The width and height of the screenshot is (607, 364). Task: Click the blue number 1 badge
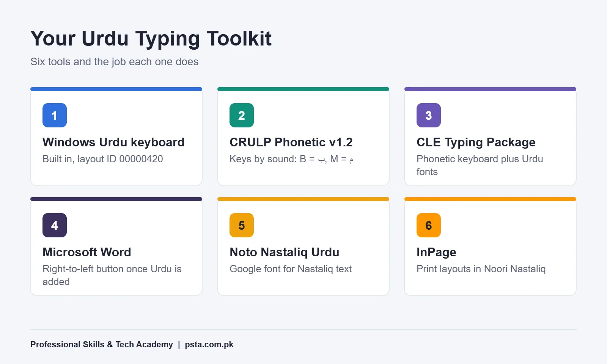55,115
